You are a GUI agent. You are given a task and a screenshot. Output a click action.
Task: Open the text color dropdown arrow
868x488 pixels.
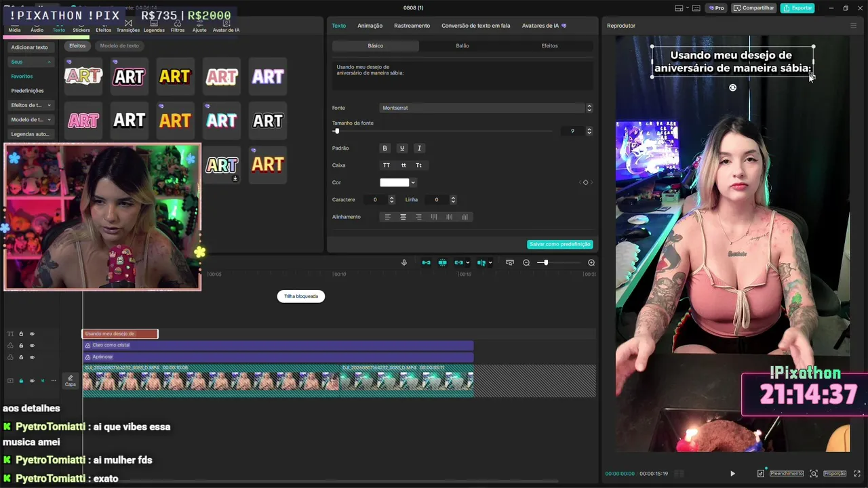click(x=413, y=182)
